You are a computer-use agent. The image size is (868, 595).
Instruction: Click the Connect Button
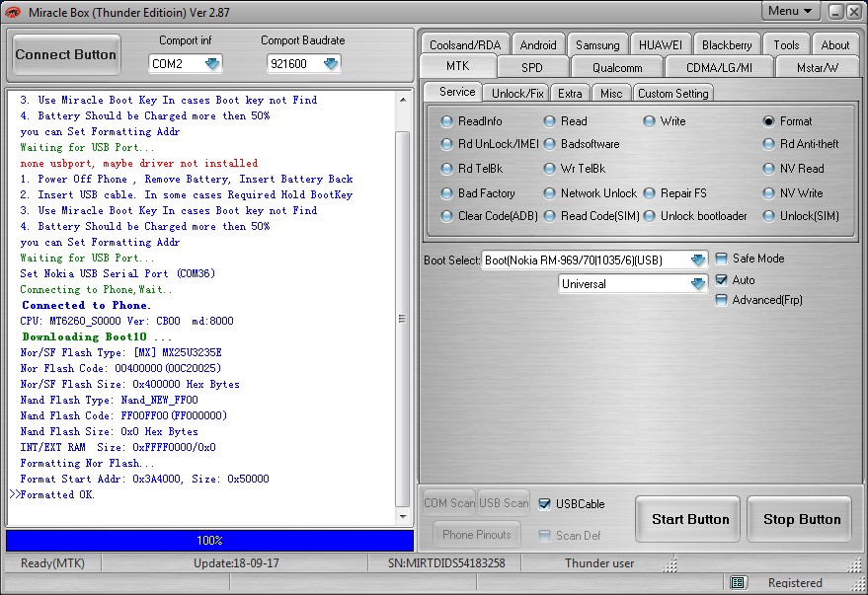(66, 54)
